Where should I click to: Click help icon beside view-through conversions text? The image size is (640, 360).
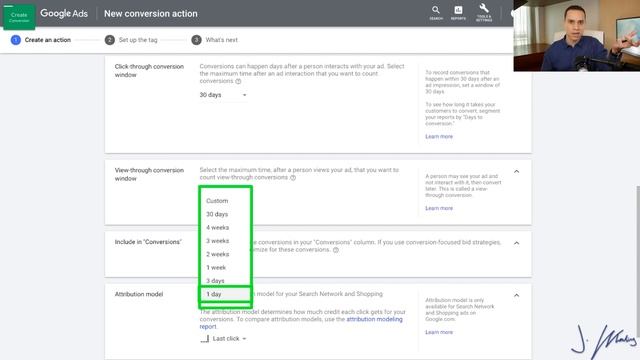coord(293,178)
